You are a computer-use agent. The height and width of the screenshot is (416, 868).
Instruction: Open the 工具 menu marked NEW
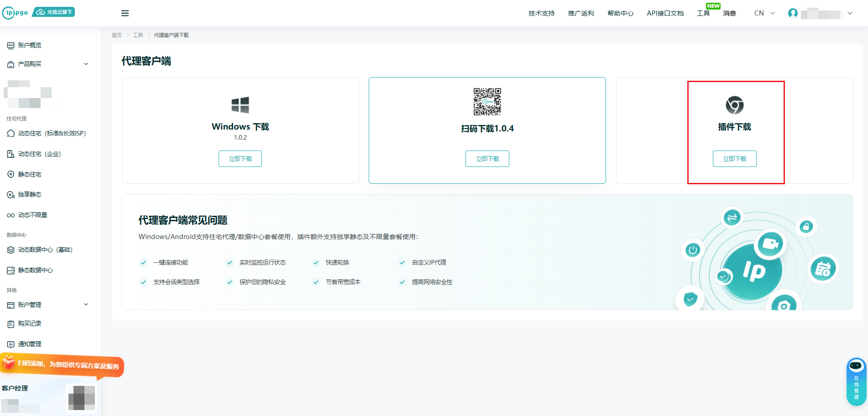tap(703, 13)
